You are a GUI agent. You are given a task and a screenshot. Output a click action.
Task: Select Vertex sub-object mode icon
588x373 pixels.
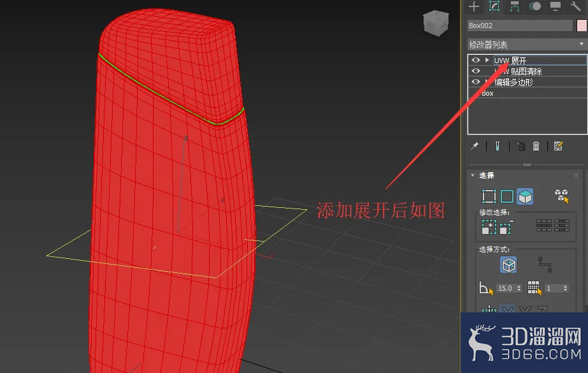pos(489,196)
